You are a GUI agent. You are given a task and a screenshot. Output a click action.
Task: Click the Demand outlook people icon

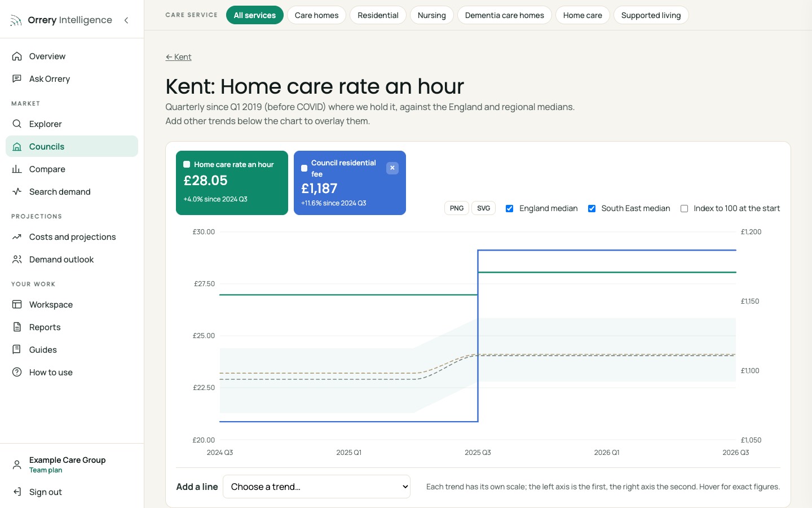click(17, 260)
